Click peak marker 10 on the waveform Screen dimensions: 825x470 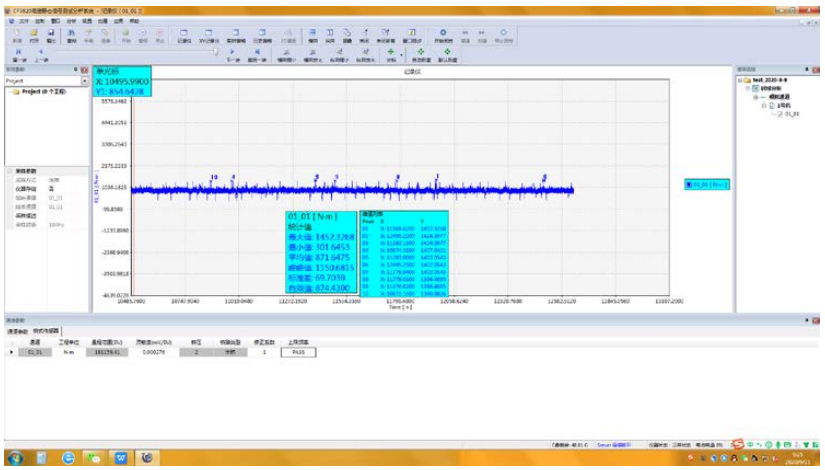pos(214,177)
